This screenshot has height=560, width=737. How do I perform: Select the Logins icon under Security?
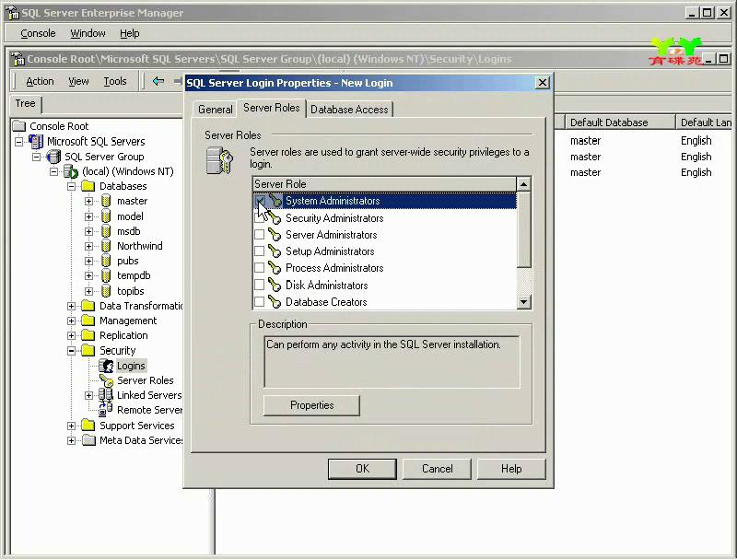click(x=107, y=366)
